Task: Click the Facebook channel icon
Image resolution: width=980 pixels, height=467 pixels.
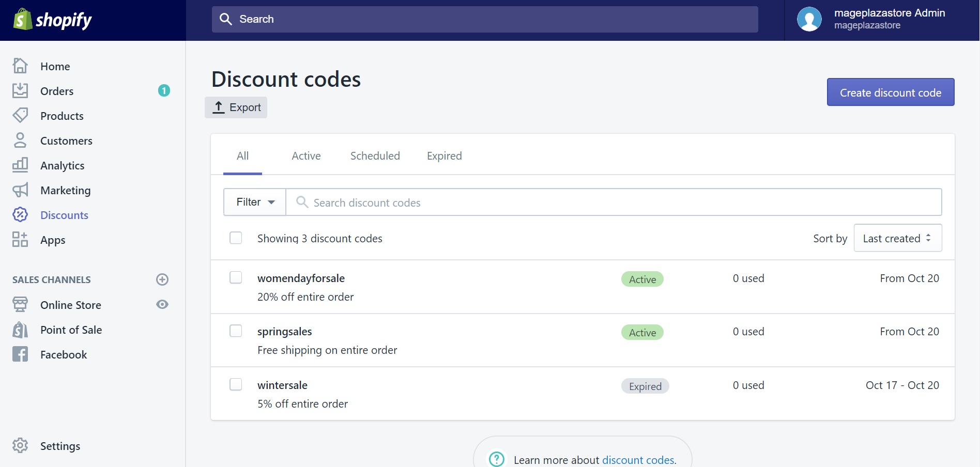Action: [x=20, y=354]
